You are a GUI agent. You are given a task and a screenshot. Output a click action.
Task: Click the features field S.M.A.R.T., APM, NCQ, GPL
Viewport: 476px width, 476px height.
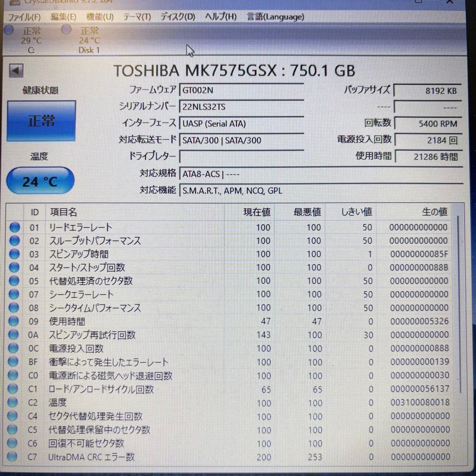point(321,191)
